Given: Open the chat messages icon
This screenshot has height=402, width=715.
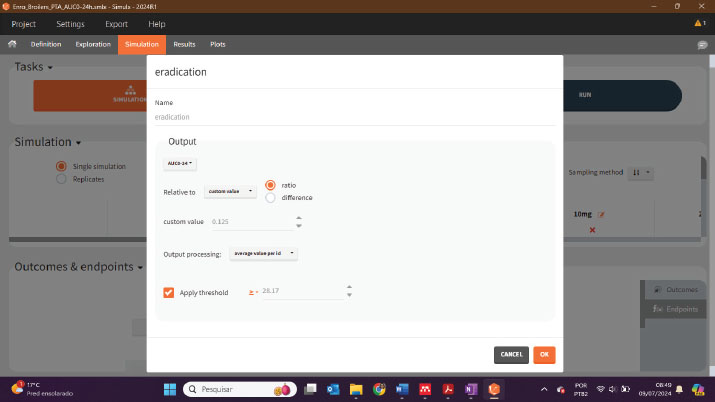Looking at the screenshot, I should coord(701,45).
